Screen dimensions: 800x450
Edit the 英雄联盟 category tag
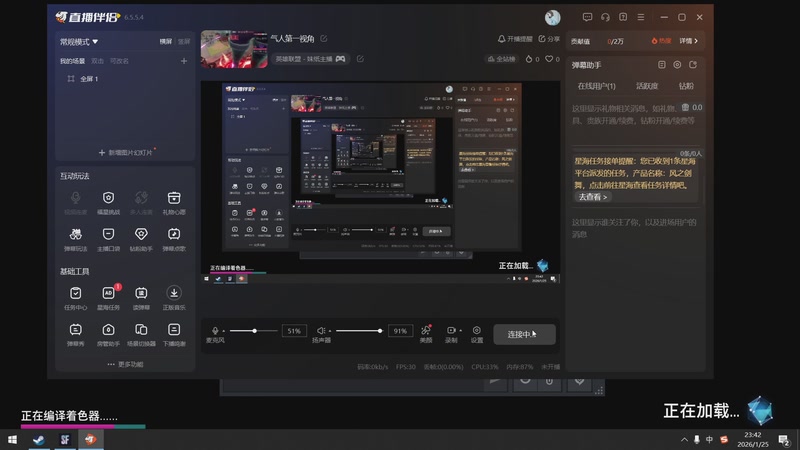(360, 59)
